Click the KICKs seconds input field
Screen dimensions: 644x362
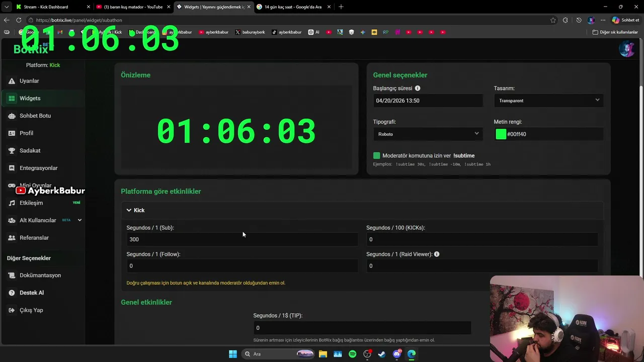(x=482, y=239)
